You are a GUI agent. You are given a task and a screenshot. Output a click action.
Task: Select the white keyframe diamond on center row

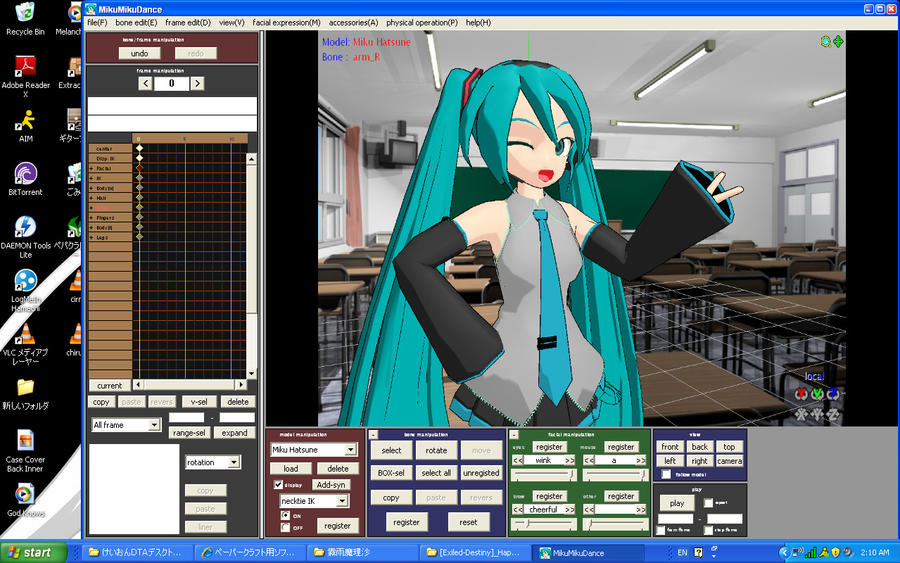click(x=139, y=148)
